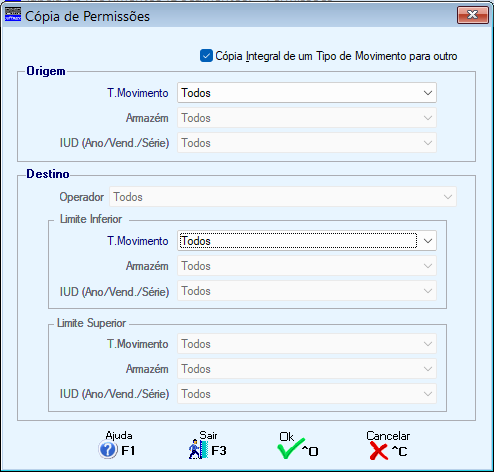Open the Destino Operador dropdown

coord(283,197)
